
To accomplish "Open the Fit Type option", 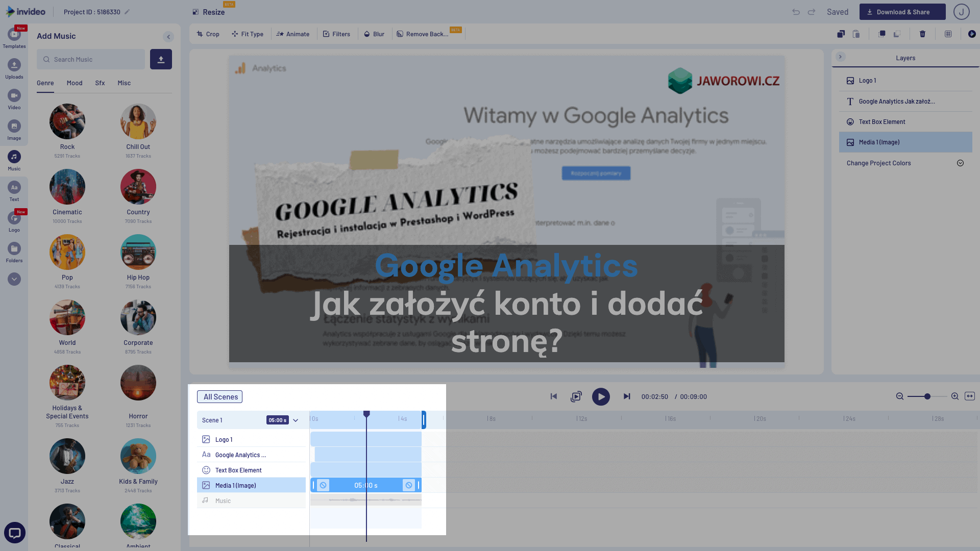I will [248, 34].
